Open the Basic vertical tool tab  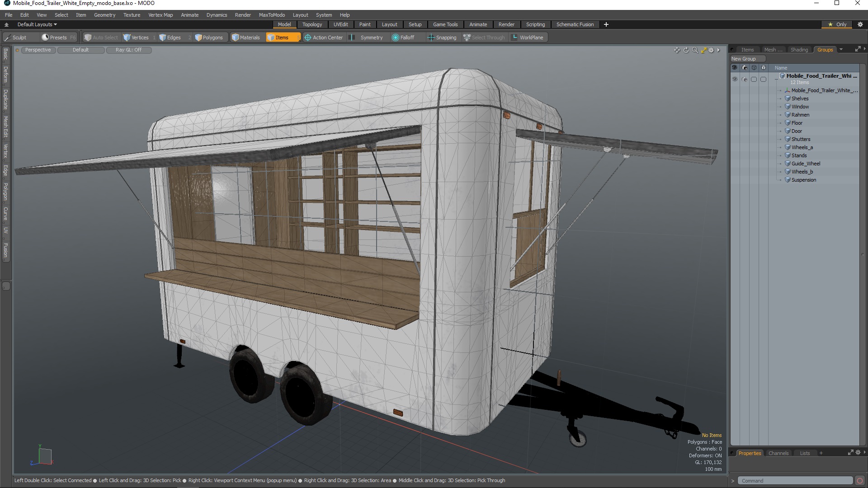tap(5, 55)
